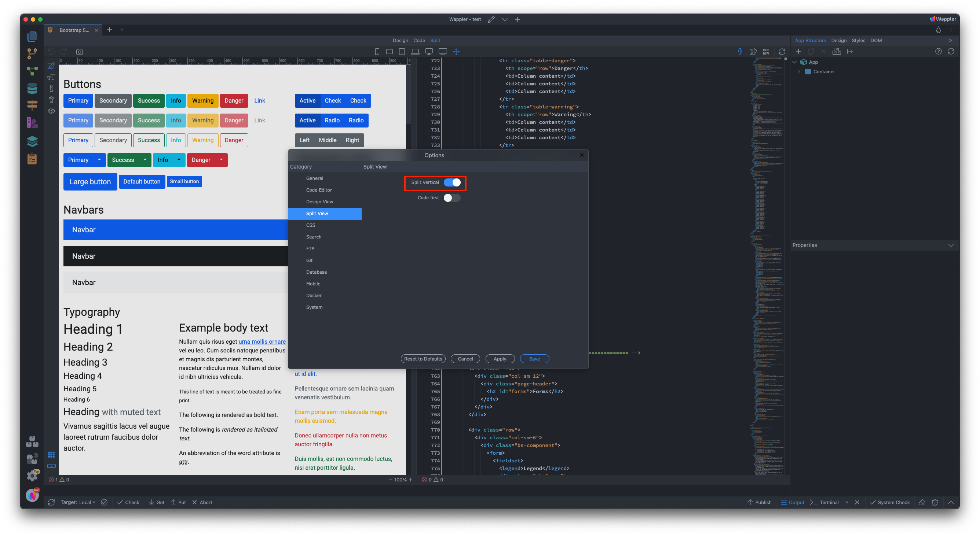Disable the Split vertical toggle

click(x=453, y=182)
